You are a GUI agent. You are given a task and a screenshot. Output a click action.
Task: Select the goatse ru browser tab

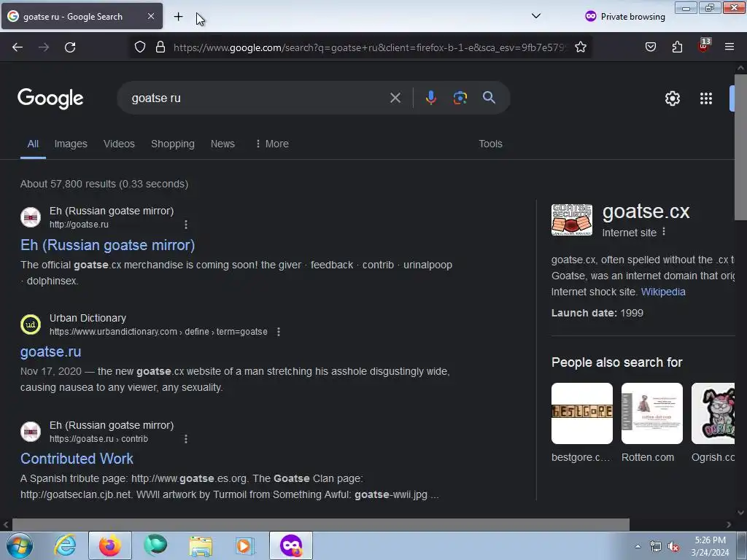[x=82, y=16]
